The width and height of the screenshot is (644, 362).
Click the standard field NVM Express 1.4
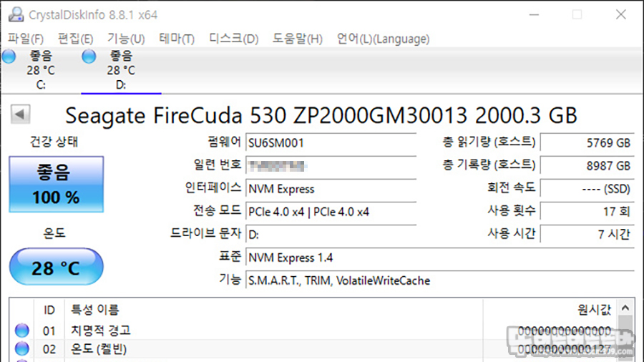(440, 258)
